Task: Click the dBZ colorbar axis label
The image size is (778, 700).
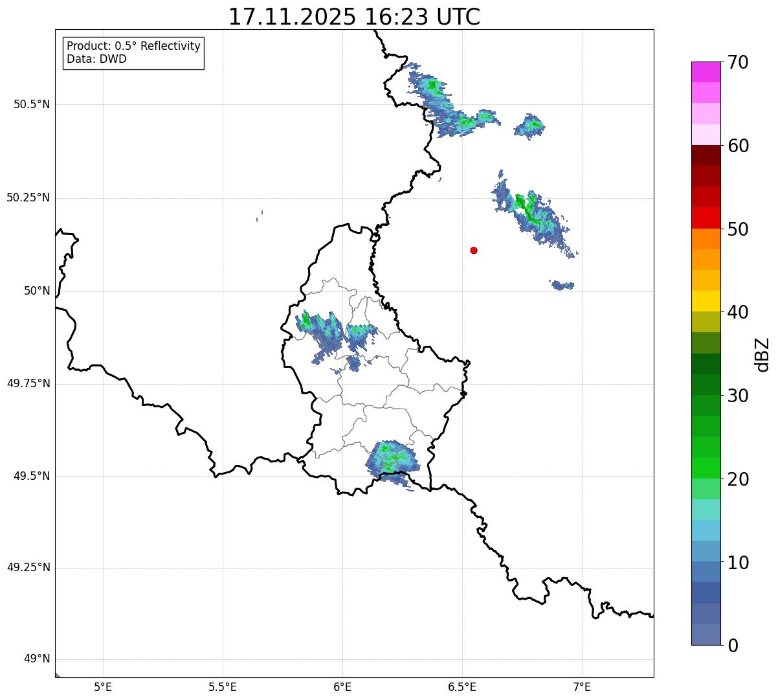Action: tap(762, 354)
